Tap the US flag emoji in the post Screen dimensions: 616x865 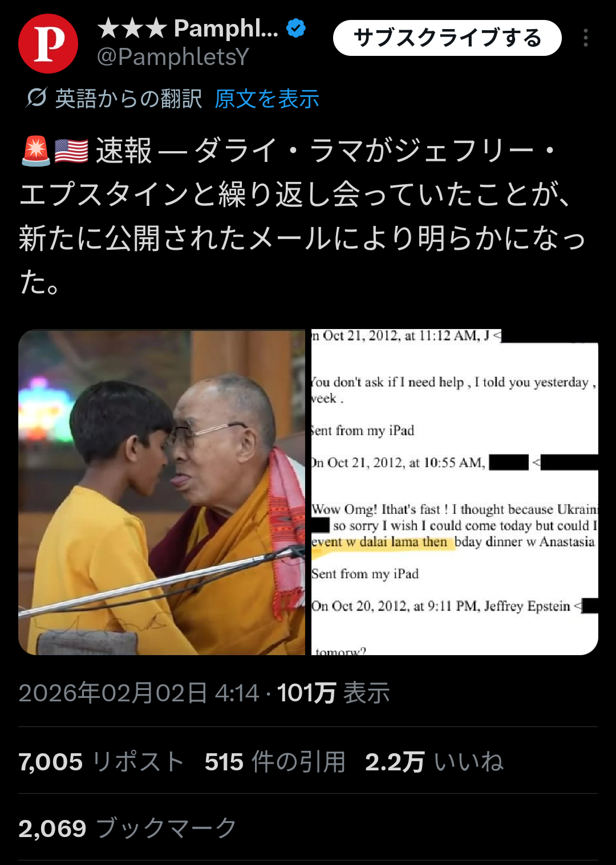point(71,151)
